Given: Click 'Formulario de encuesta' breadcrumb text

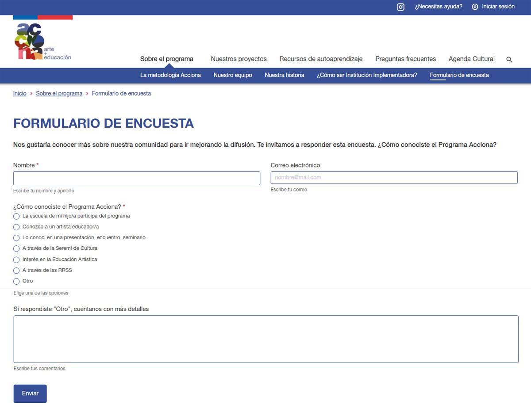Looking at the screenshot, I should (x=121, y=94).
